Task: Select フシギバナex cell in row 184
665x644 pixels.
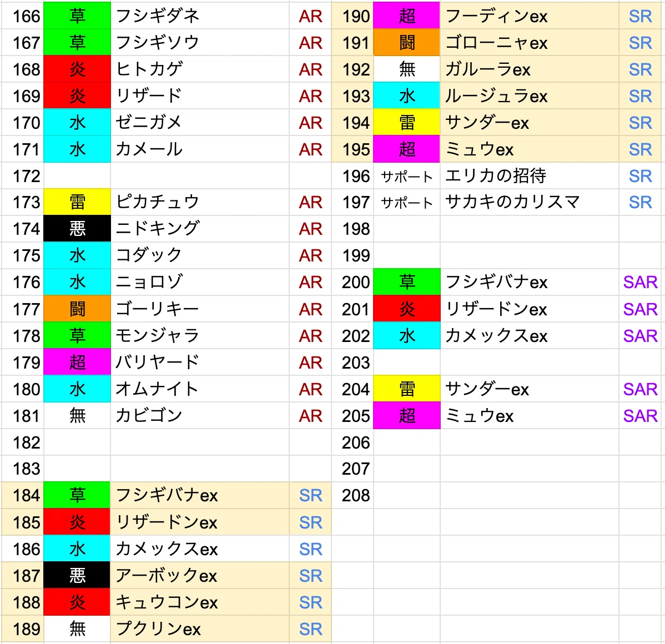Action: click(200, 496)
